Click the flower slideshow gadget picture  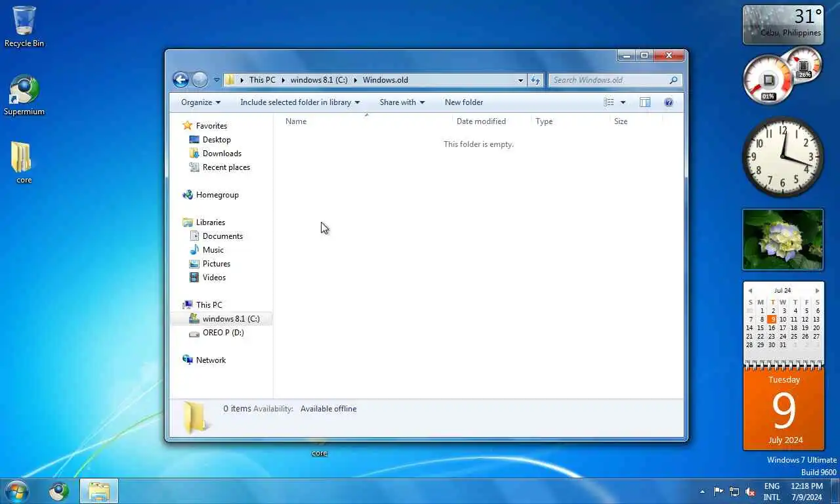coord(783,240)
